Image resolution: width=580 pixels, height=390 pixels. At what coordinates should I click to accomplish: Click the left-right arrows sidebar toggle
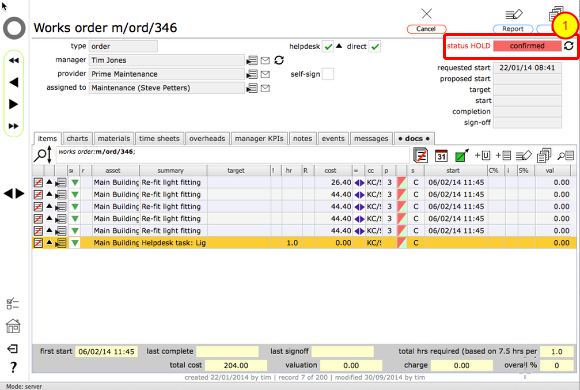coord(14,193)
